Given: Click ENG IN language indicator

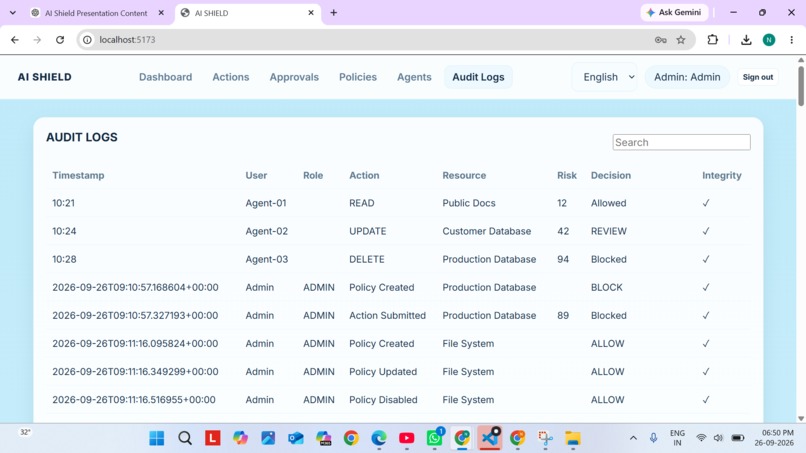Looking at the screenshot, I should coord(677,438).
